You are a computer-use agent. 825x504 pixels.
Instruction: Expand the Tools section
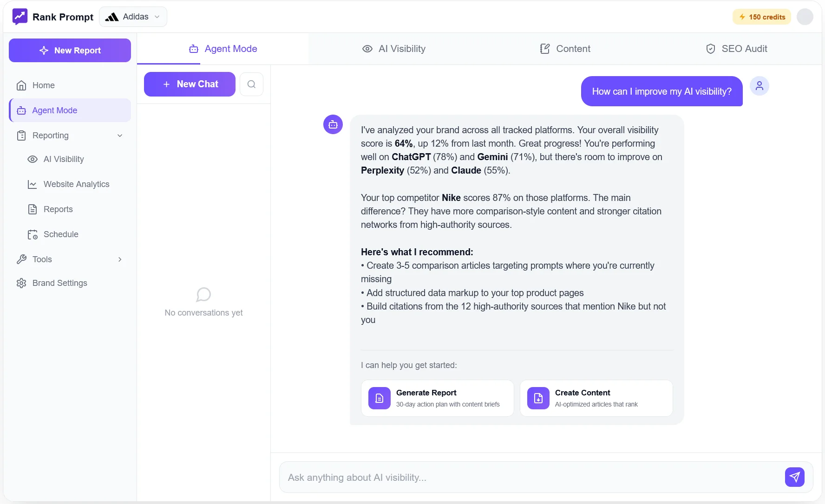tap(120, 259)
